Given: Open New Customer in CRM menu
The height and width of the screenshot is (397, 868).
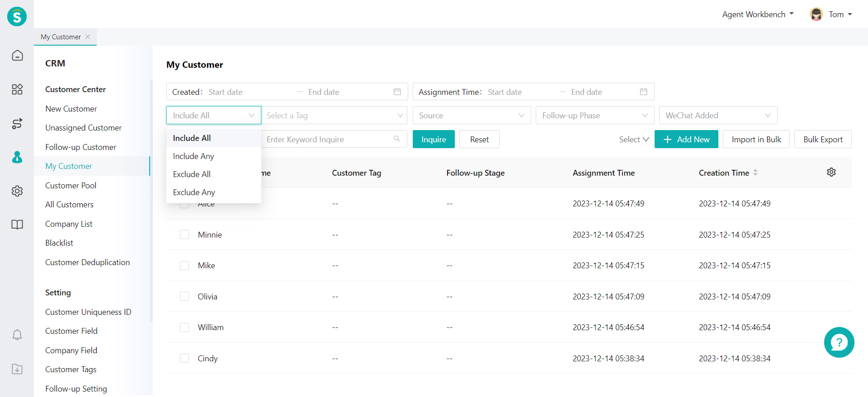Looking at the screenshot, I should pyautogui.click(x=71, y=108).
